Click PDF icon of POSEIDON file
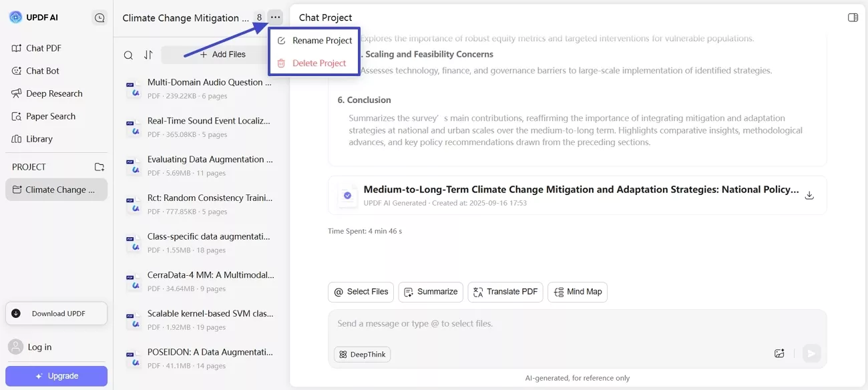Screen dimensions: 868x390 pos(133,359)
